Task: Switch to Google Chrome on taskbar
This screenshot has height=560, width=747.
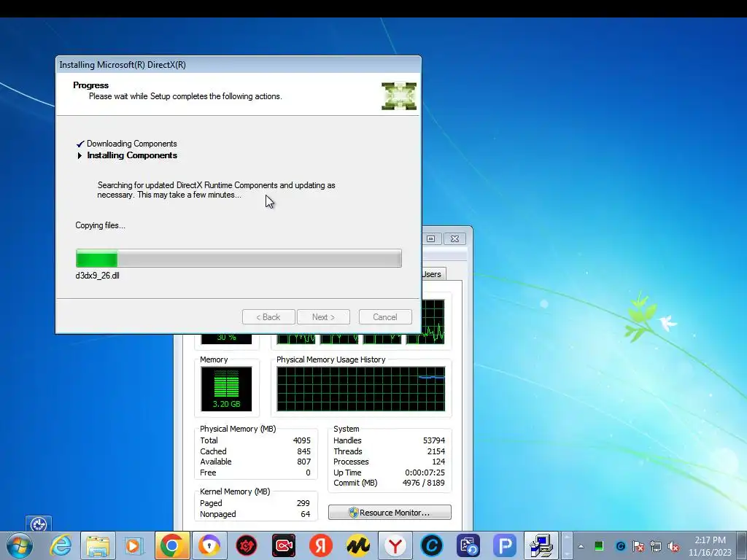Action: point(171,545)
